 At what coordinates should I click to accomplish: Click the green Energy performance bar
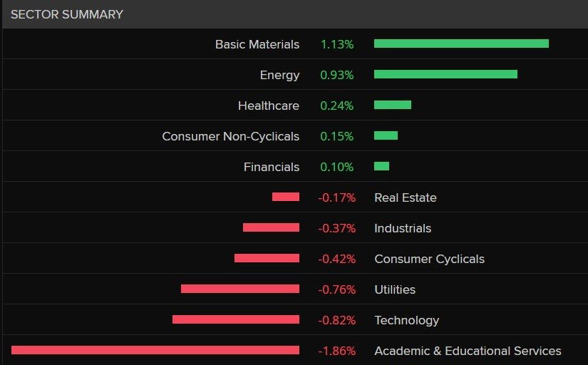pyautogui.click(x=445, y=74)
